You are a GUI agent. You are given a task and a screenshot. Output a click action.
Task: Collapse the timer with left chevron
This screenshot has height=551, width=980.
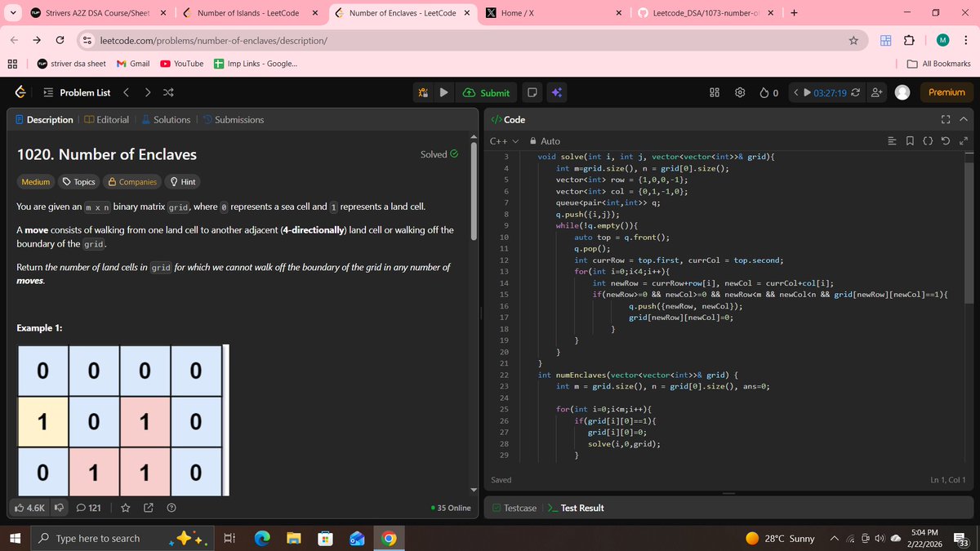(x=796, y=93)
